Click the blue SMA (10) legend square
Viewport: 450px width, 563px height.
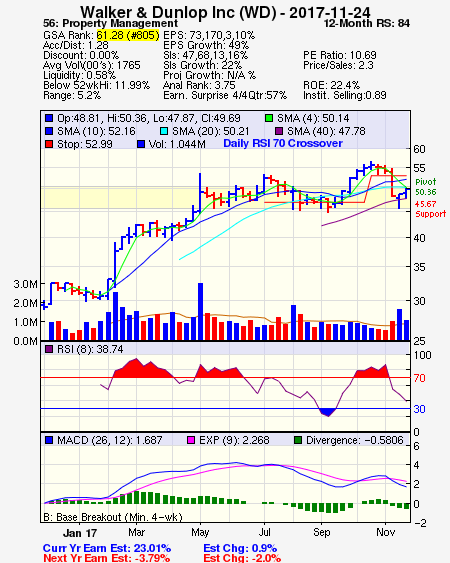point(49,131)
